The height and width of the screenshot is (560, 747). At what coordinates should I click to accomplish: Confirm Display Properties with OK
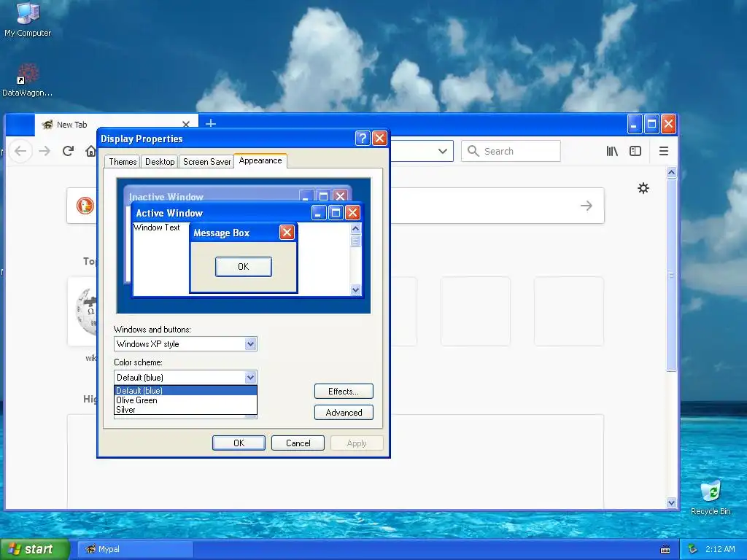tap(239, 443)
